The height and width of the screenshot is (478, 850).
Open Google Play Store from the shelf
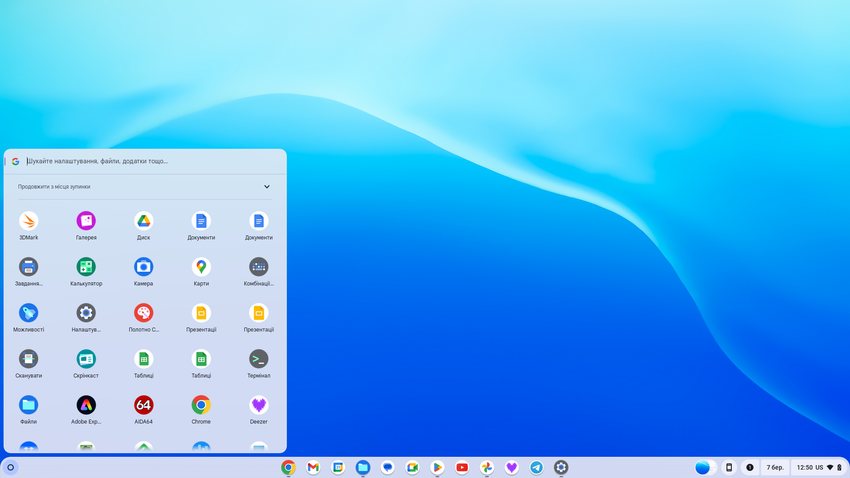click(437, 467)
